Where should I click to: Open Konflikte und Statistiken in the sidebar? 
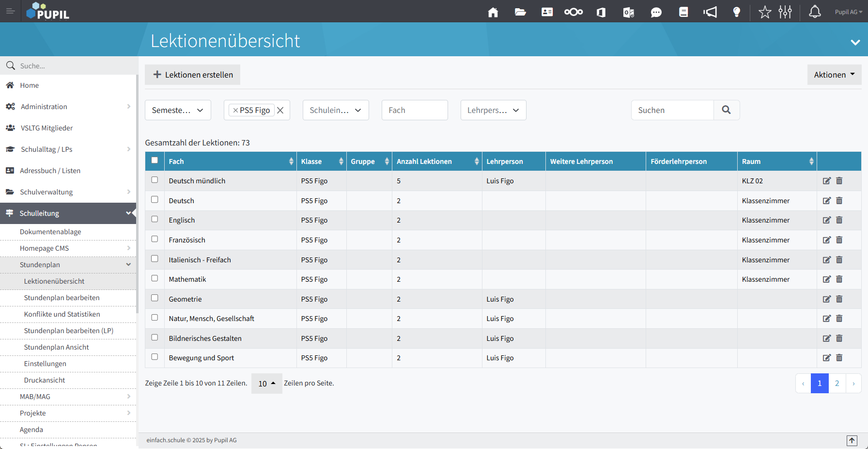(x=62, y=314)
